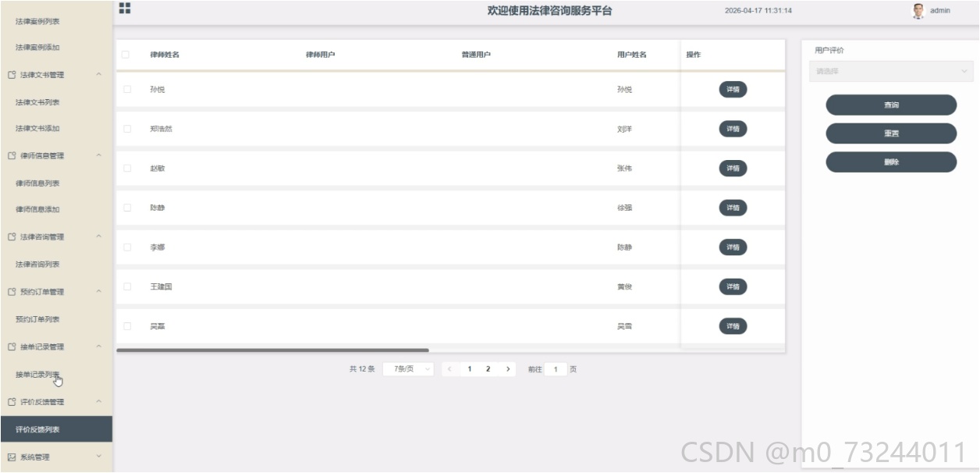Click the 律师姓名 column header
This screenshot has height=473, width=980.
(165, 55)
